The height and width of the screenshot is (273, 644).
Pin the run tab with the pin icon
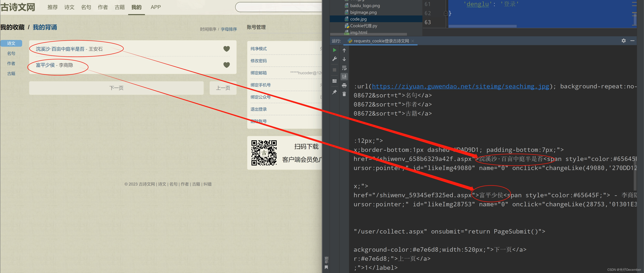pyautogui.click(x=334, y=92)
